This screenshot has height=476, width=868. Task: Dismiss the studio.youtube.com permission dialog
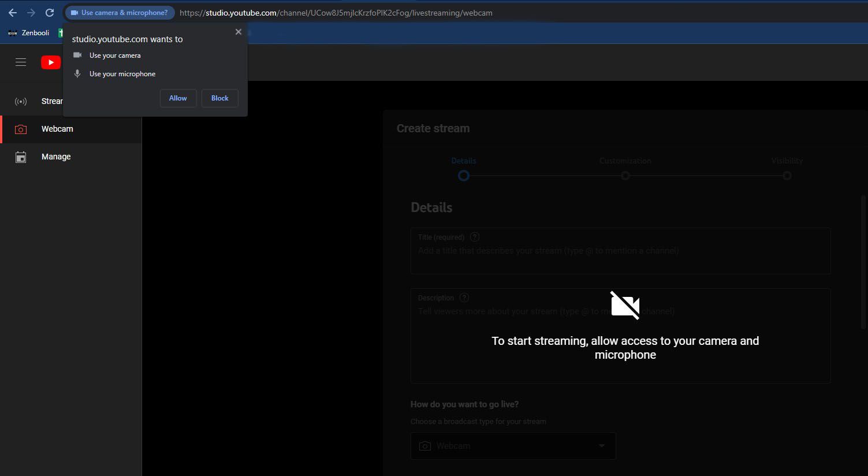(x=238, y=32)
